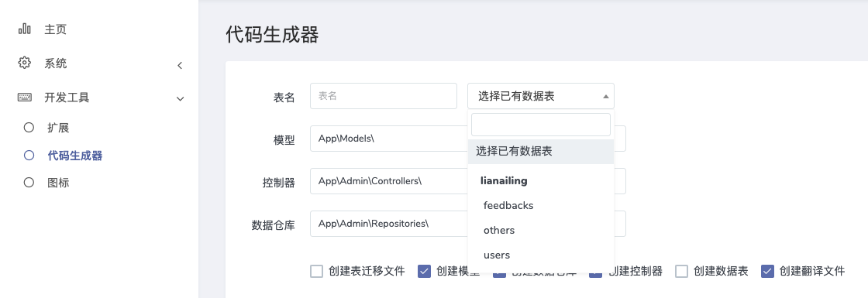Viewport: 868px width, 298px height.
Task: Click the keyboard icon beside 开发工具
Action: (x=24, y=98)
